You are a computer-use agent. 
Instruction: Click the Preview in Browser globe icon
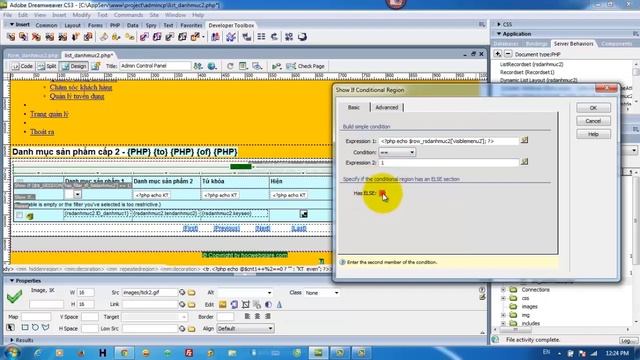212,66
